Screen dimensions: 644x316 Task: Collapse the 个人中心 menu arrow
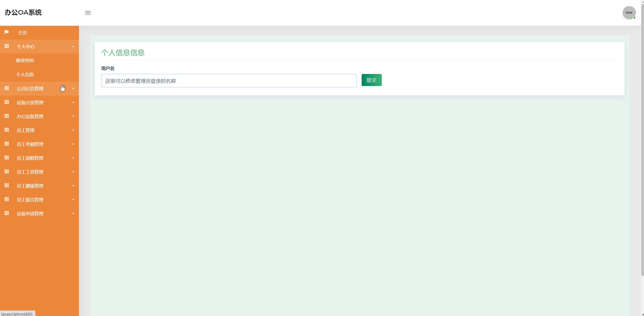pos(73,46)
